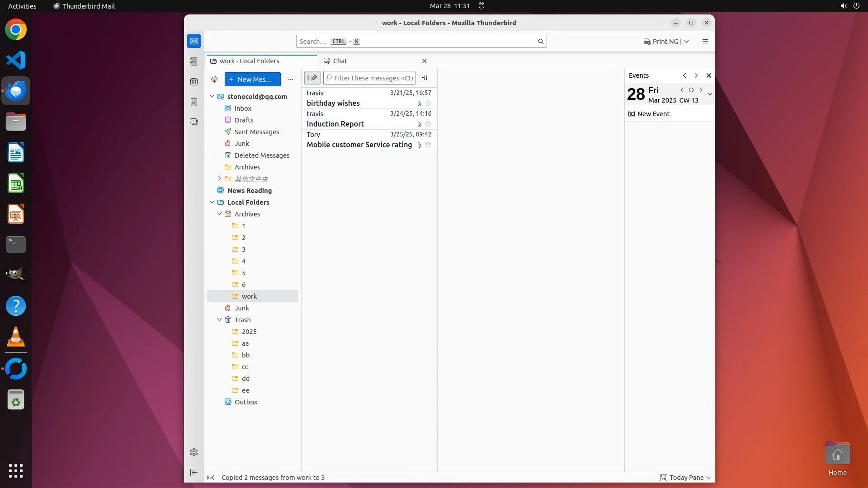
Task: Open the Thunderbird hamburger menu
Action: 705,42
